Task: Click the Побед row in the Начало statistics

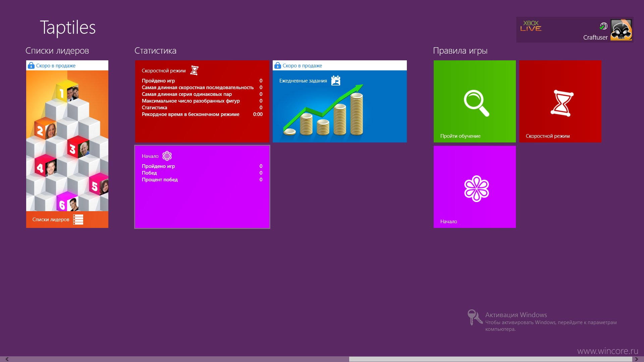Action: tap(202, 173)
